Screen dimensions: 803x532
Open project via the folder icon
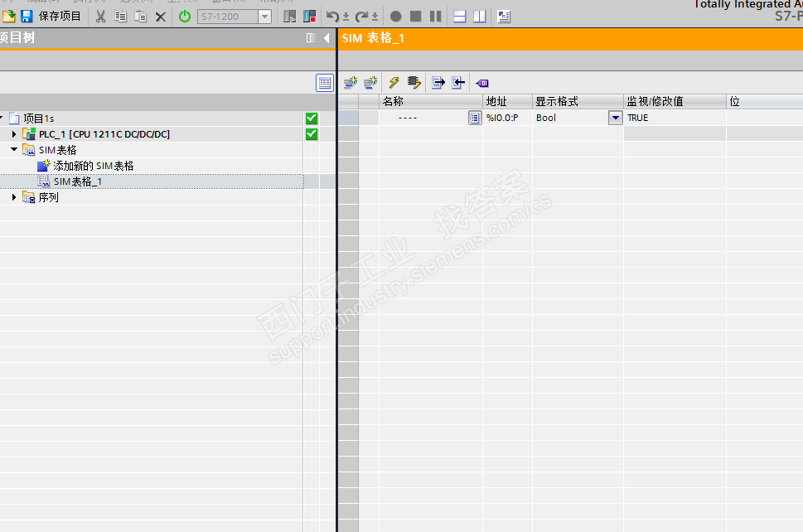(x=9, y=17)
